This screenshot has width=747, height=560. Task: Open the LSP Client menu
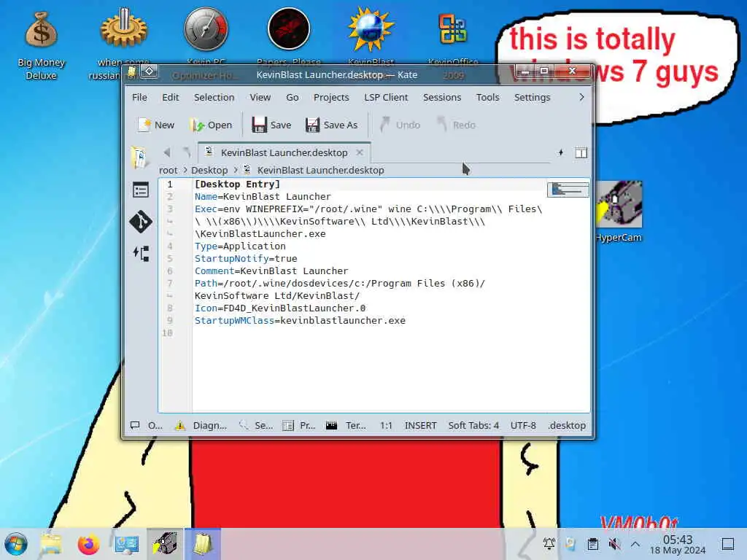tap(386, 97)
